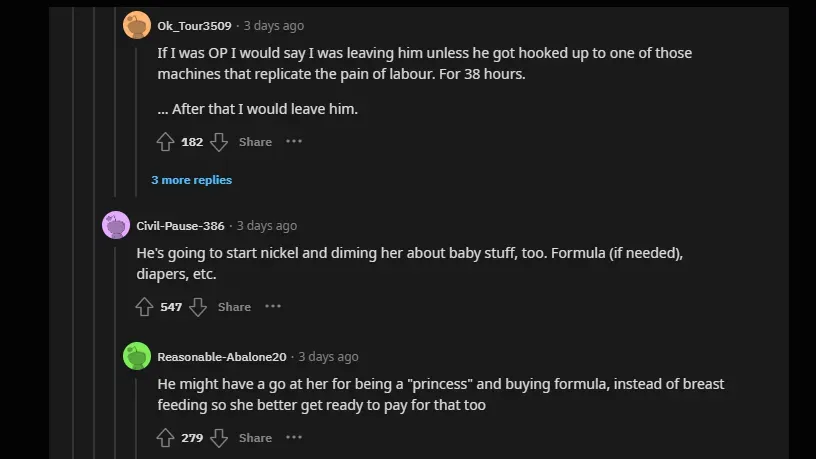Visit Civil-Pause-386 username link

pos(180,226)
